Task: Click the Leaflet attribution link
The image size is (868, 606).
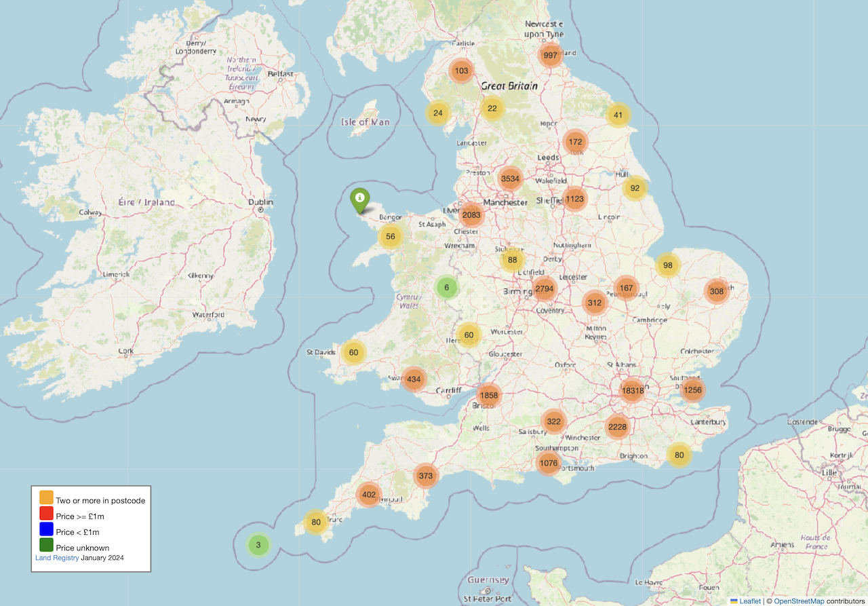Action: pos(749,601)
